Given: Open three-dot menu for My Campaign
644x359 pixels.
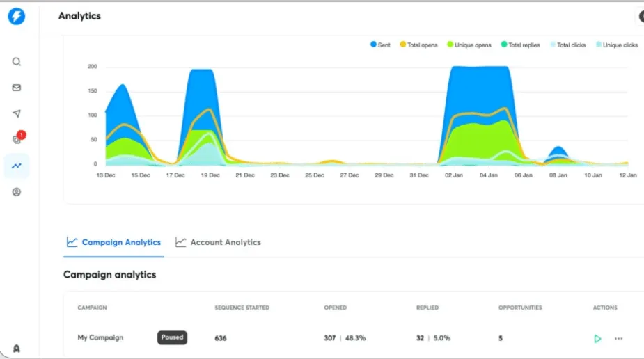Looking at the screenshot, I should [x=618, y=339].
